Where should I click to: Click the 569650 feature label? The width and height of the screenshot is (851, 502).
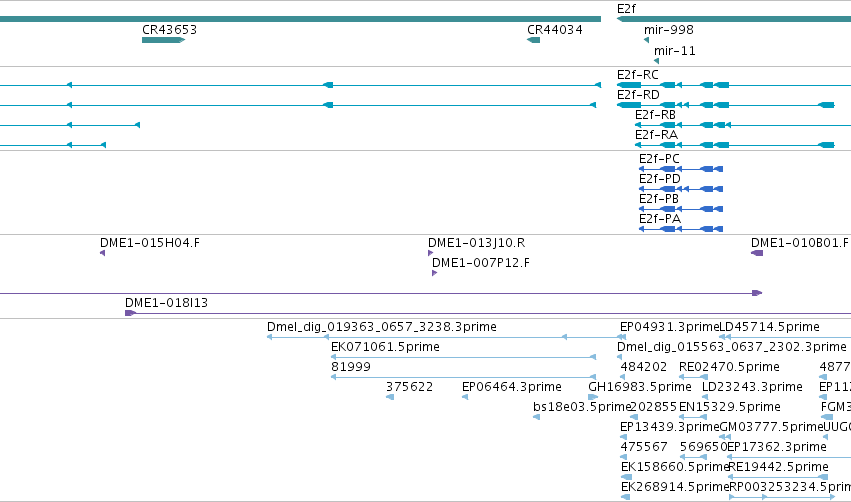pyautogui.click(x=703, y=448)
